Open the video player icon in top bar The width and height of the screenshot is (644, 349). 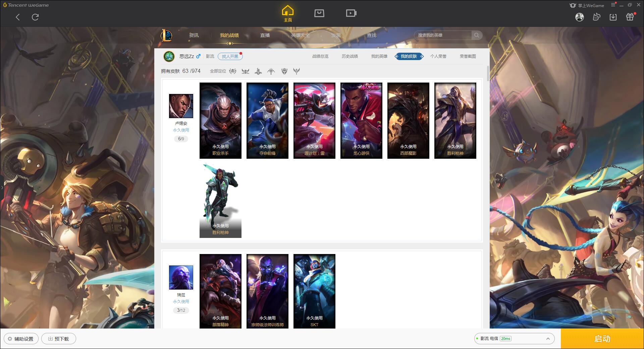coord(351,13)
